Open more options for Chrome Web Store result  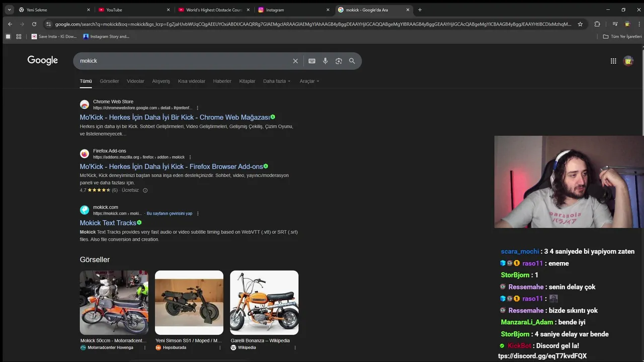(x=197, y=108)
